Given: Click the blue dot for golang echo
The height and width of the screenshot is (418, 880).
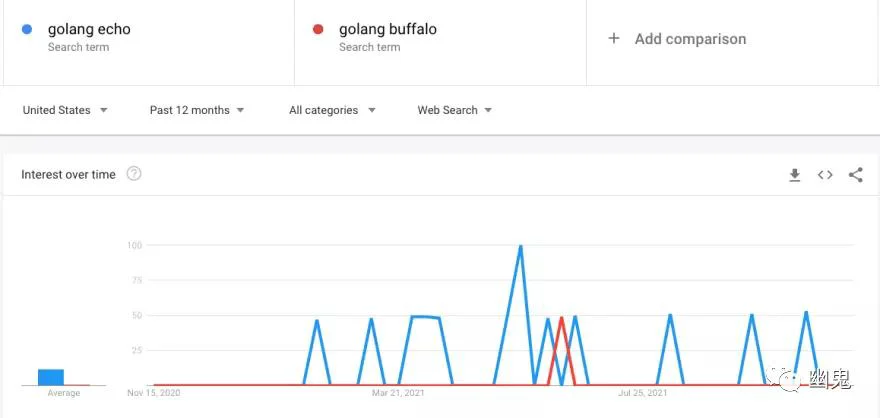Looking at the screenshot, I should click(26, 29).
